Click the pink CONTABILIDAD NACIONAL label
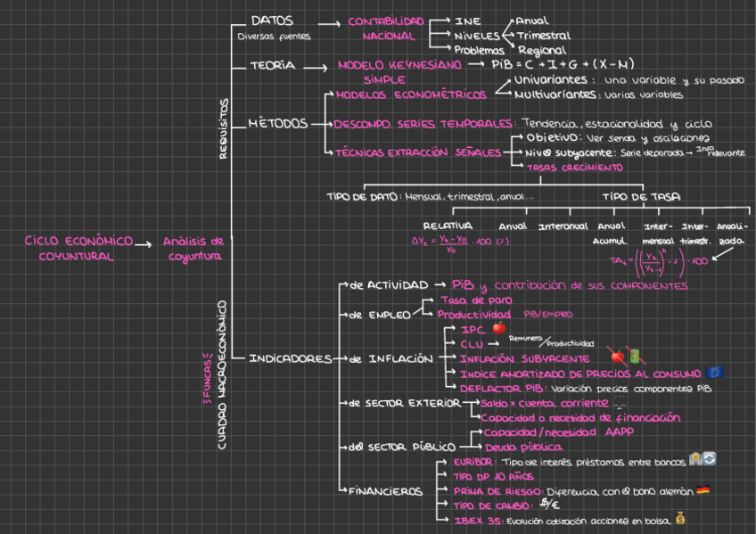The width and height of the screenshot is (756, 534). 387,29
